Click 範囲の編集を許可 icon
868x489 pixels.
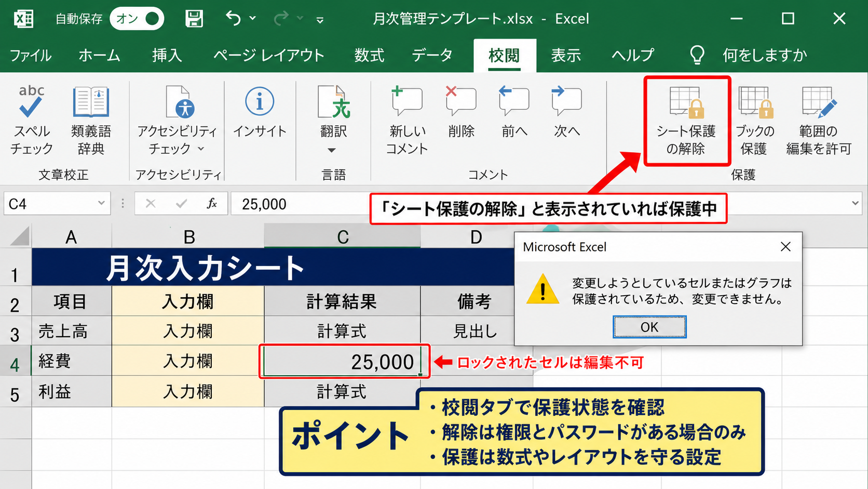tap(819, 101)
